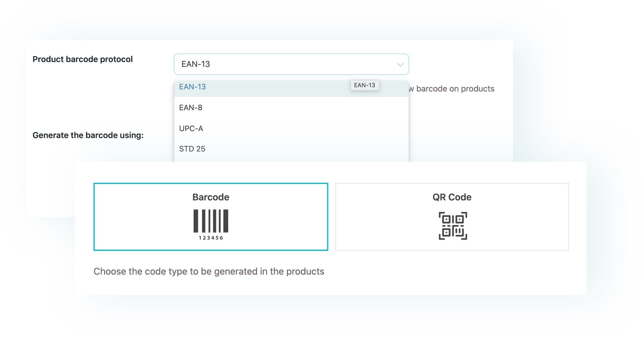Open the barcode protocol dropdown chevron

click(x=400, y=65)
